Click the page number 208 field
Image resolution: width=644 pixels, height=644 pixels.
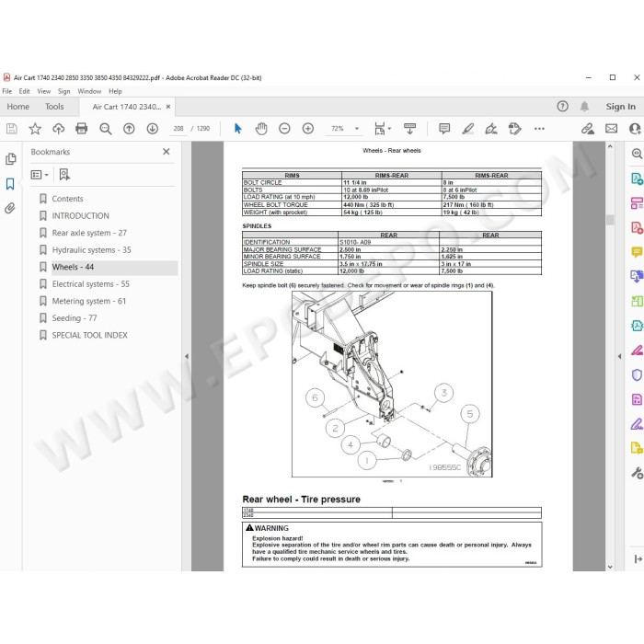pos(178,129)
